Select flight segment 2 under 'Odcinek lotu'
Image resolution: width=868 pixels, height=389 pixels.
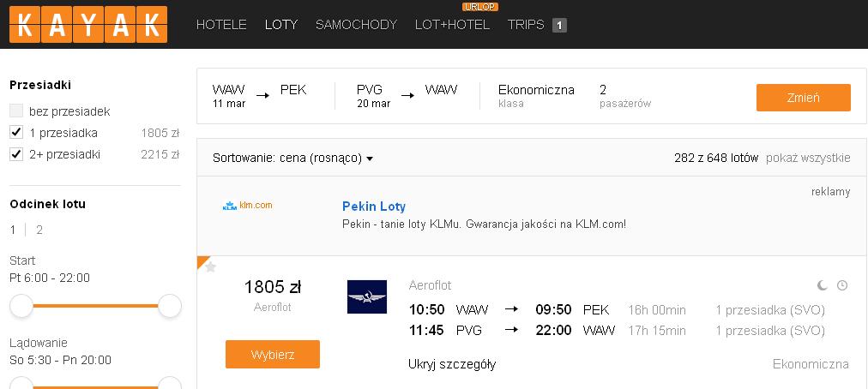pyautogui.click(x=39, y=230)
